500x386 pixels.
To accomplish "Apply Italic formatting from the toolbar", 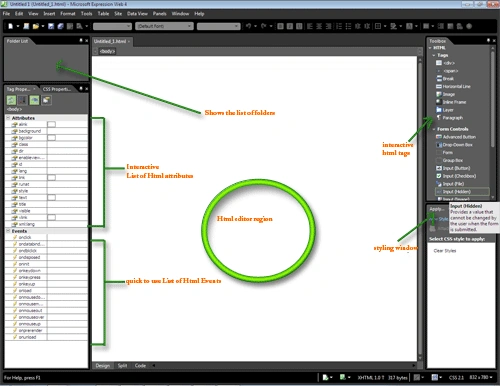I will (290, 26).
